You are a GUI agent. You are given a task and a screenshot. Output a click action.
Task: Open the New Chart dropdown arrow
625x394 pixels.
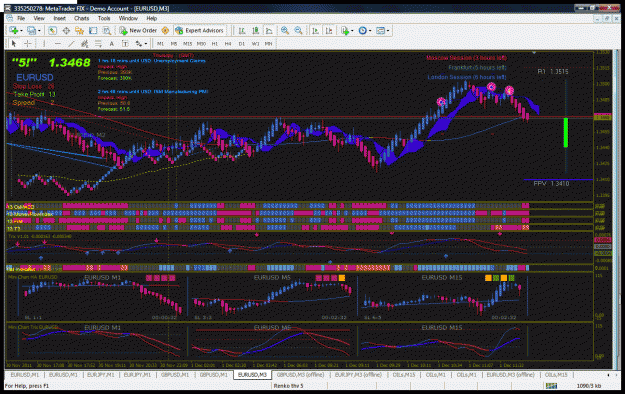[x=21, y=31]
